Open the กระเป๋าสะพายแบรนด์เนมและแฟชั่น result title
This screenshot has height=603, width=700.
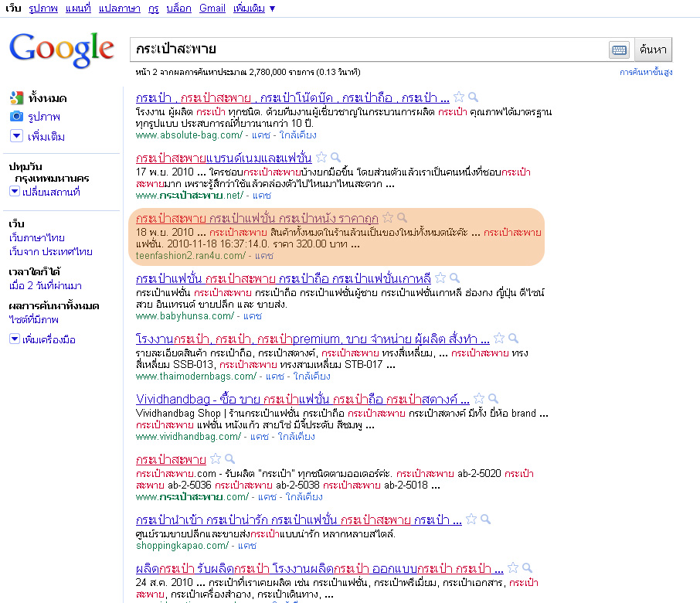pos(223,158)
